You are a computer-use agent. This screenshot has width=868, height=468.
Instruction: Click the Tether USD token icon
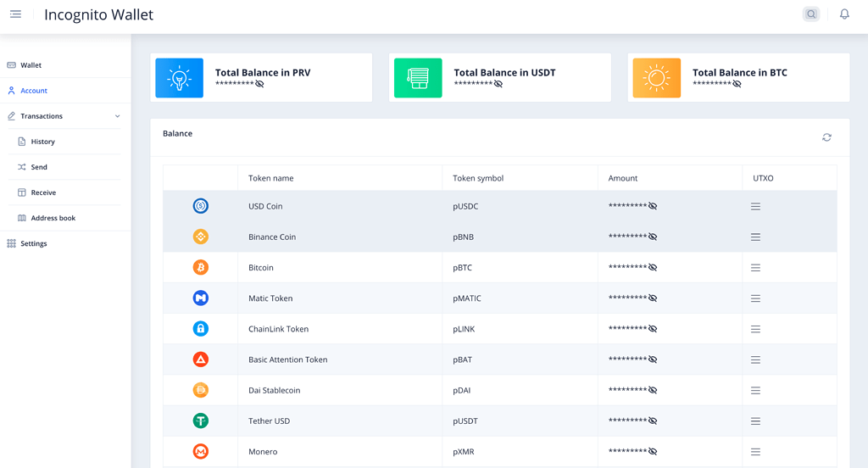tap(201, 421)
